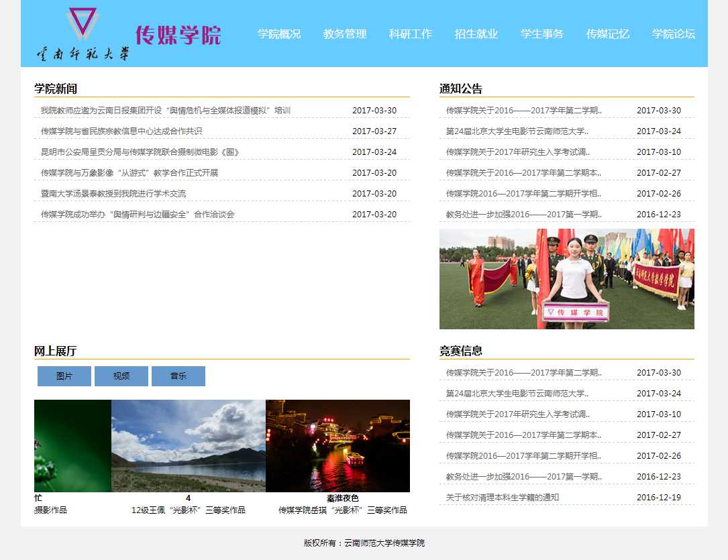Read news on 省民族宗教信息中心 cooperation
728x560 pixels.
pyautogui.click(x=121, y=131)
